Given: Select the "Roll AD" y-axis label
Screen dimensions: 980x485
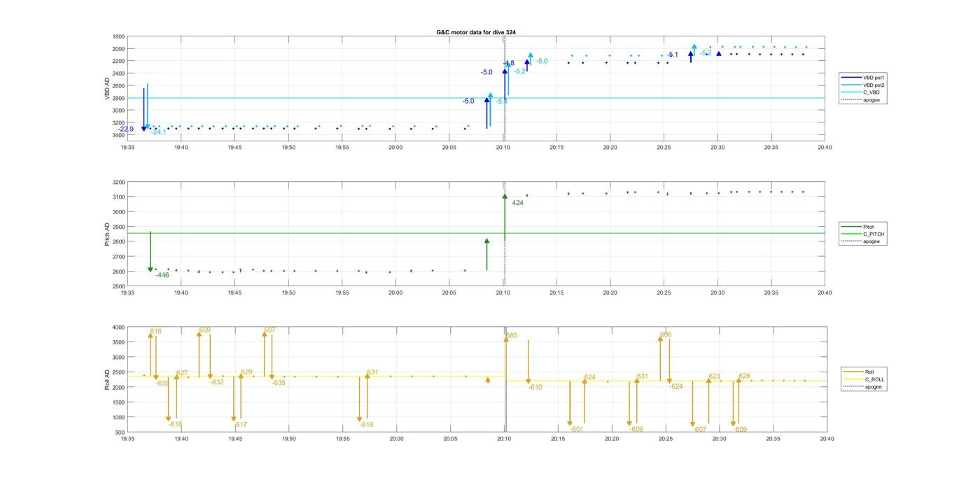Looking at the screenshot, I should [x=108, y=379].
